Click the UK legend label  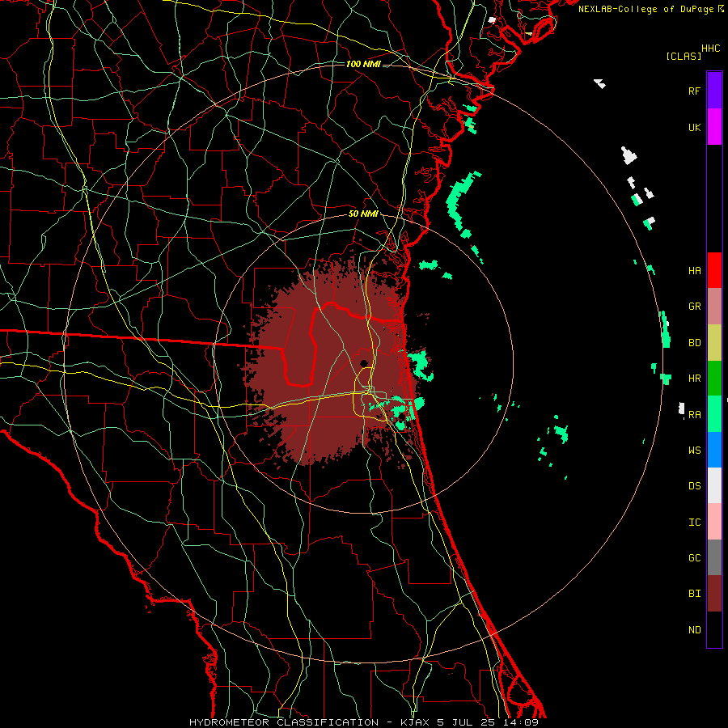(694, 127)
